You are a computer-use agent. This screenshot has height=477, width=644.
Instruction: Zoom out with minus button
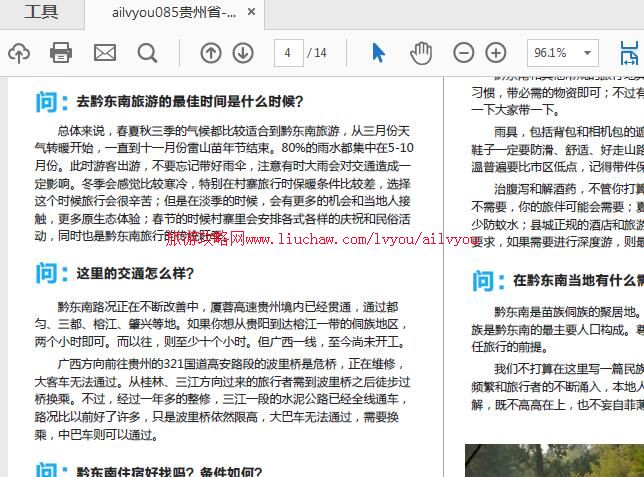pos(464,53)
